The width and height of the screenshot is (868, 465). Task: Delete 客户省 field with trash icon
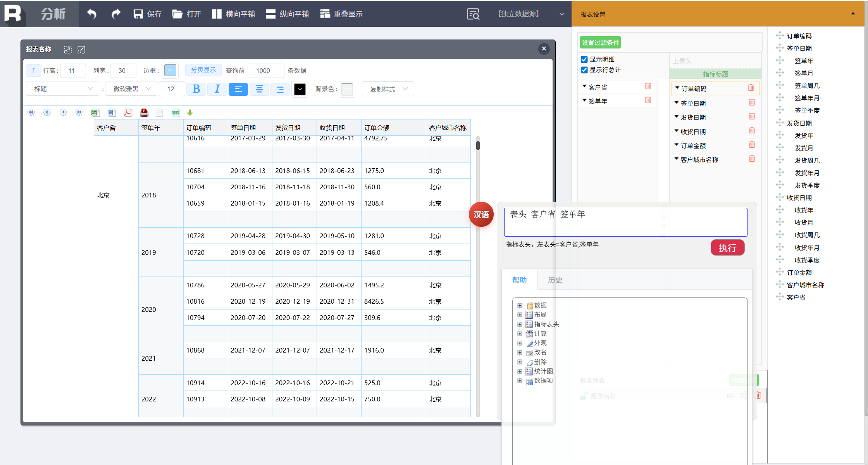tap(648, 86)
